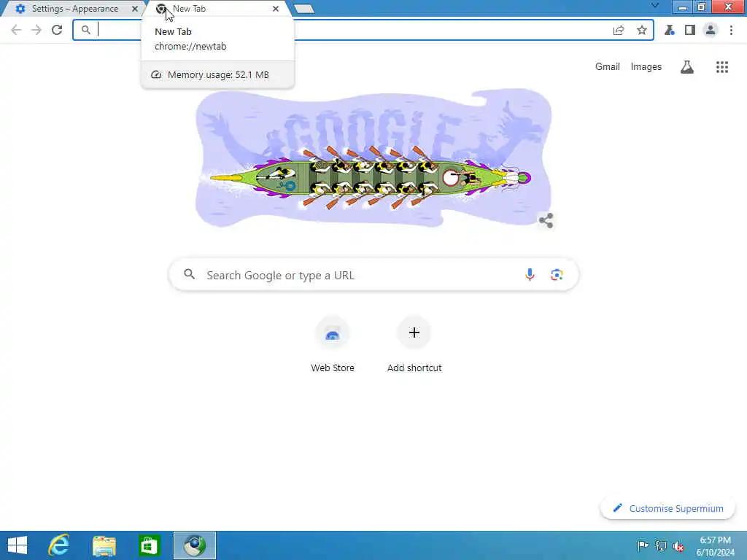Reload the current page
Screen dimensions: 747x560
(57, 30)
